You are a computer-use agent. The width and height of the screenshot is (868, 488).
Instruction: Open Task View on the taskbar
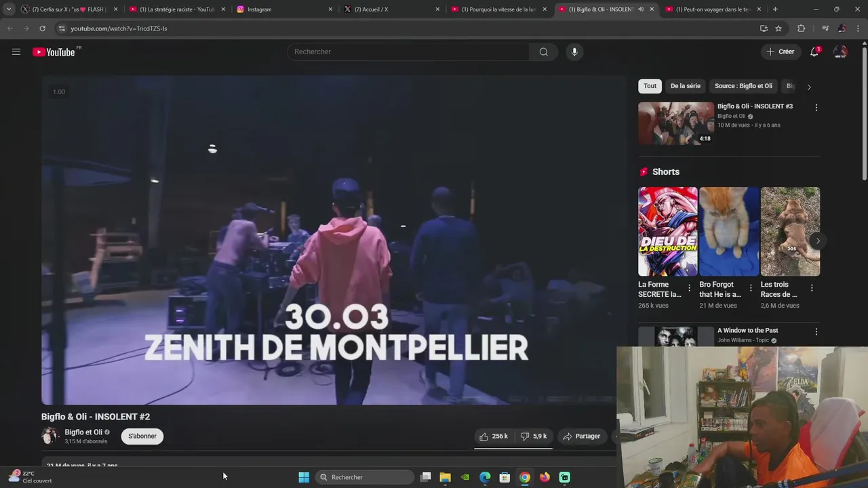(426, 477)
